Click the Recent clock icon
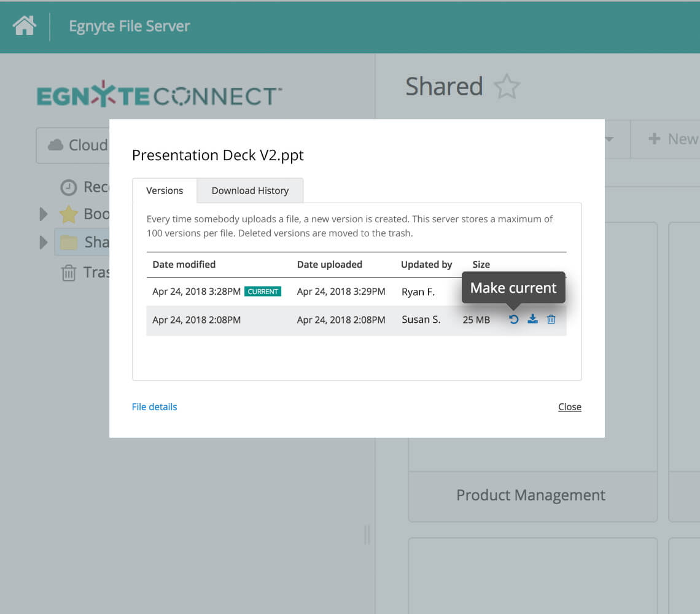 click(69, 187)
